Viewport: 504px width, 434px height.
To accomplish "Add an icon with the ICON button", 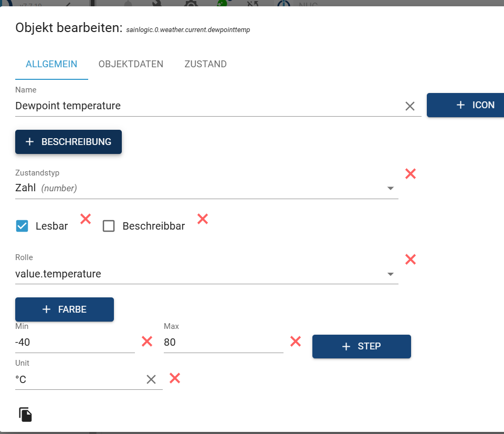I will tap(466, 105).
